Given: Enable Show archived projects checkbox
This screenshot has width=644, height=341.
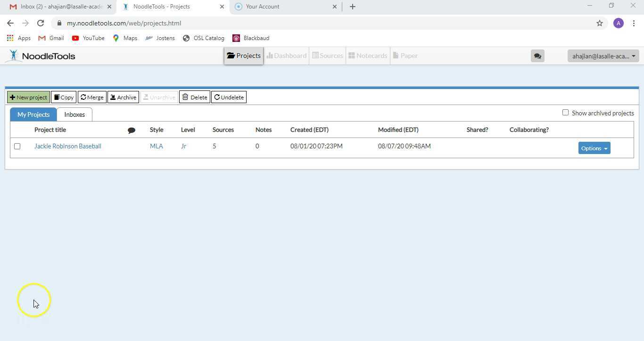Looking at the screenshot, I should click(x=565, y=113).
